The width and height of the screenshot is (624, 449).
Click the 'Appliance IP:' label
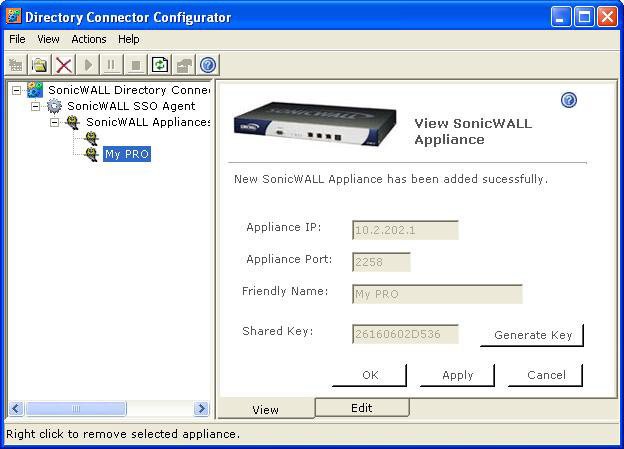coord(283,227)
